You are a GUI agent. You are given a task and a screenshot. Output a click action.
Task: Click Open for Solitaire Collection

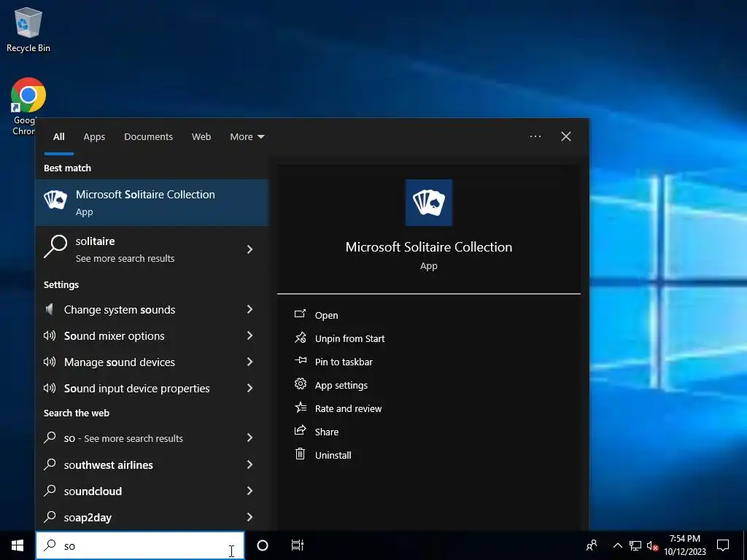tap(326, 315)
